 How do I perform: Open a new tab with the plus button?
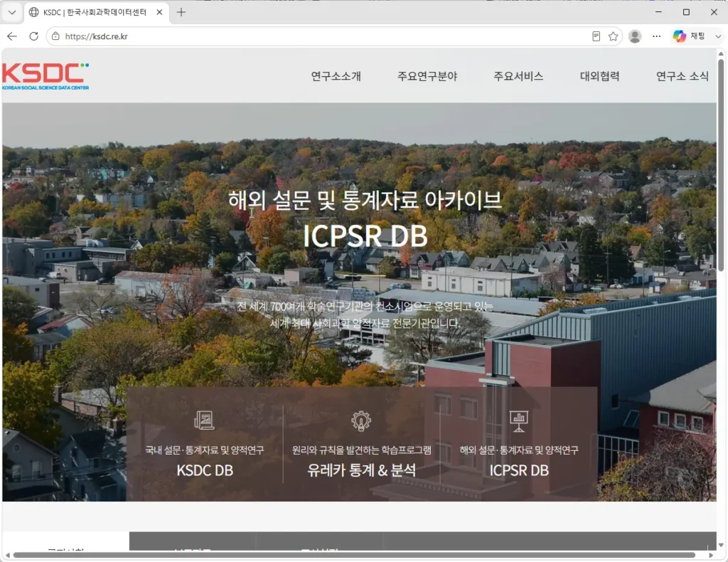[x=181, y=12]
